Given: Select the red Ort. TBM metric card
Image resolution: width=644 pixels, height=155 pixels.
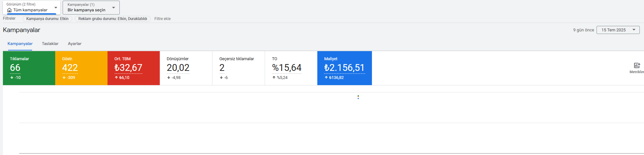Looking at the screenshot, I should [x=134, y=68].
